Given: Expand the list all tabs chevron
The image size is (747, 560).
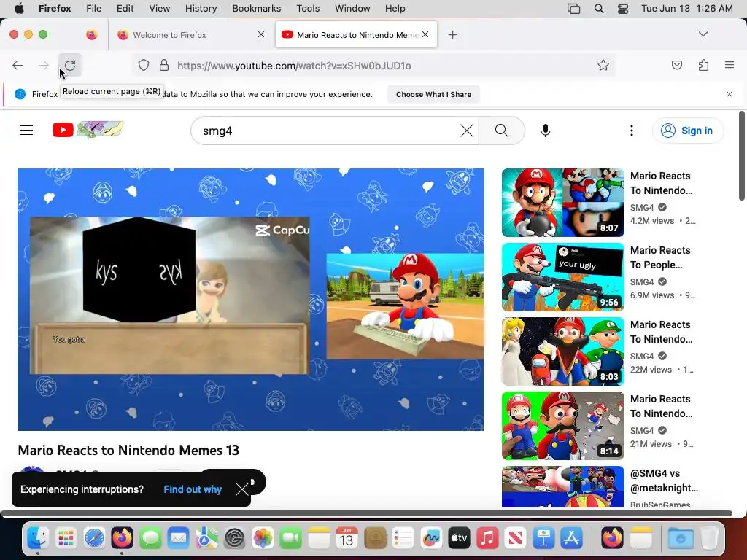Looking at the screenshot, I should tap(703, 34).
